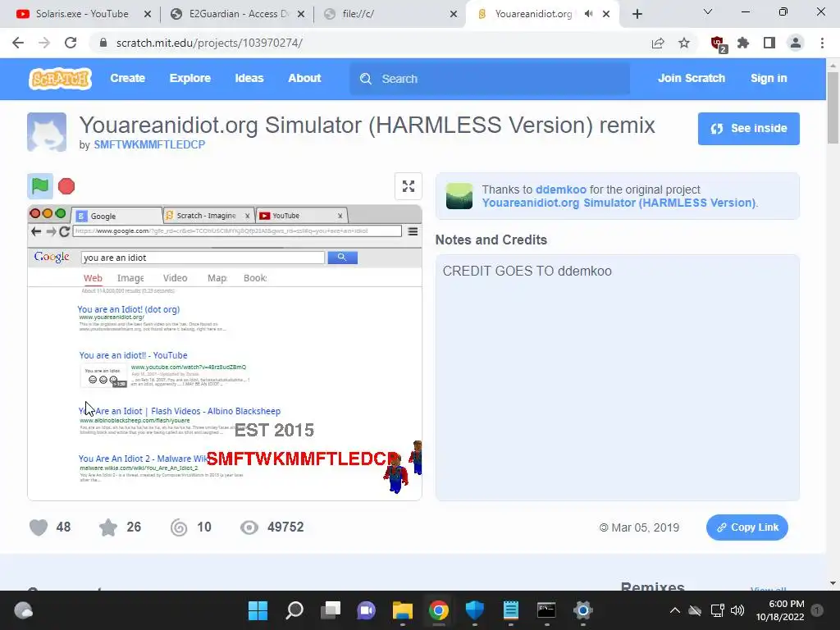This screenshot has height=630, width=840.
Task: Favorite this project with the star icon
Action: [x=108, y=527]
